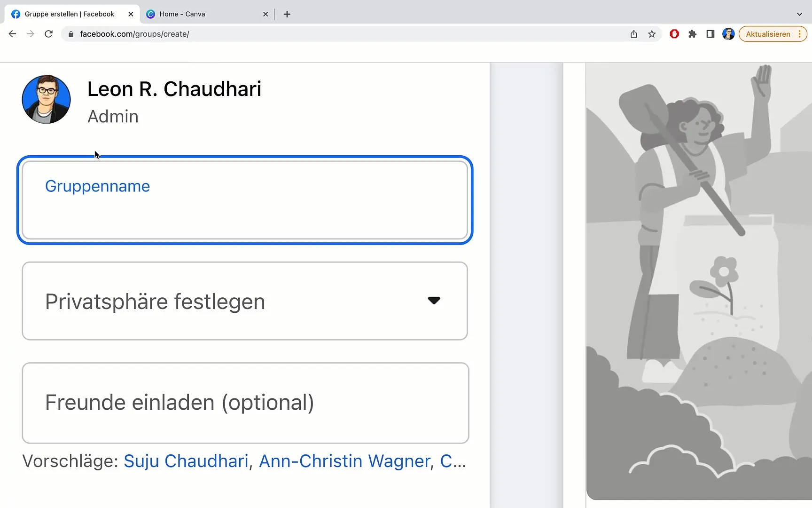Select the Gruppe erstellen | Facebook tab
The image size is (812, 508).
click(72, 14)
